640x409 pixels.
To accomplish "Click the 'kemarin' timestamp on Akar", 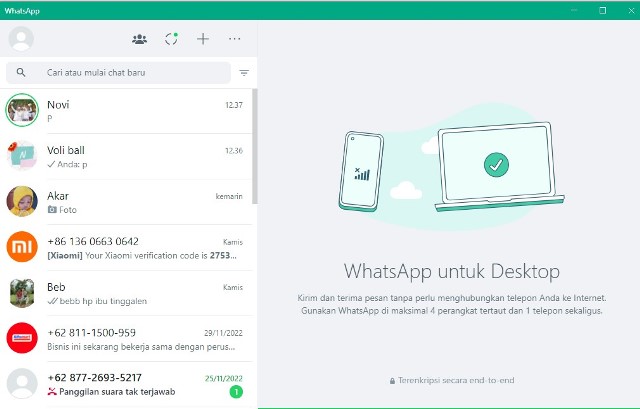I will click(x=229, y=196).
